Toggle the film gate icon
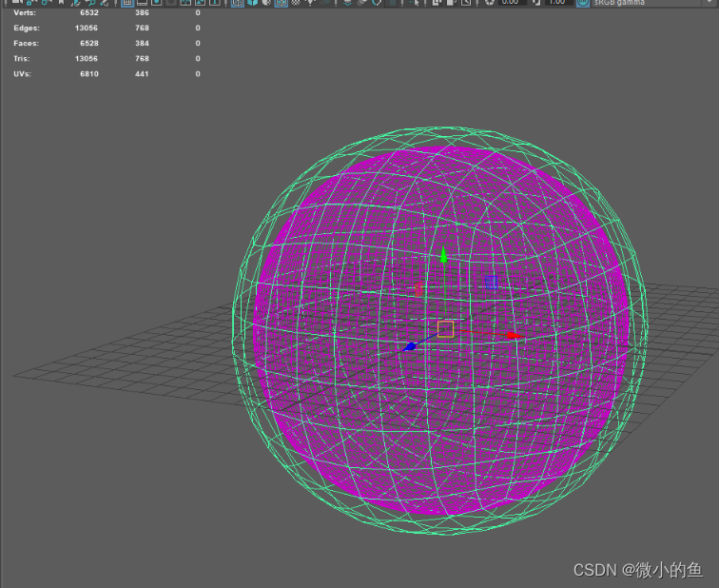 point(142,2)
